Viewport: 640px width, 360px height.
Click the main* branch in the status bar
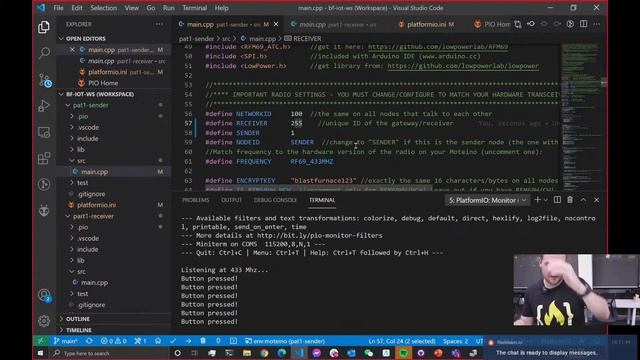click(66, 341)
